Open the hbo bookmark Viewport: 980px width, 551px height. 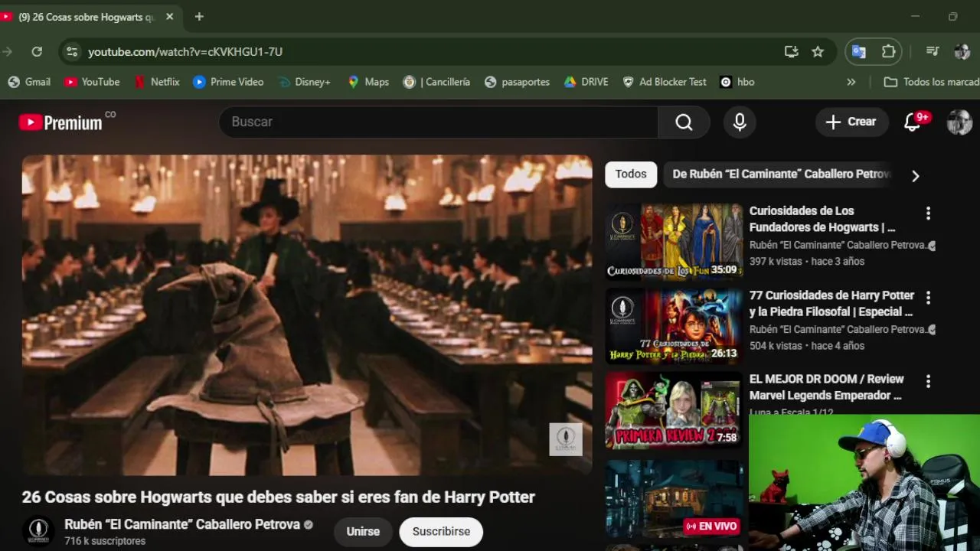point(737,82)
